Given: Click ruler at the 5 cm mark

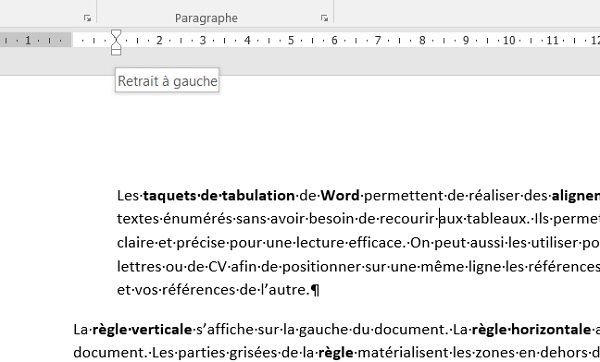Looking at the screenshot, I should 290,40.
